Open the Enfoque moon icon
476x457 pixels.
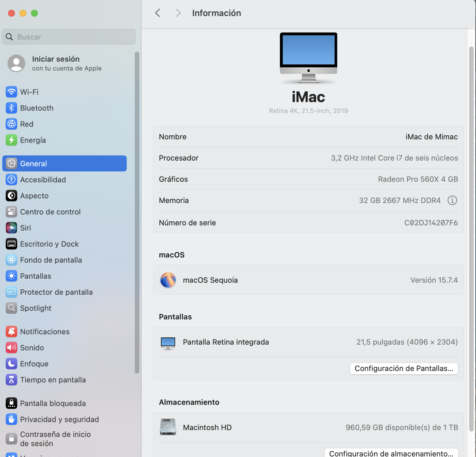click(11, 364)
